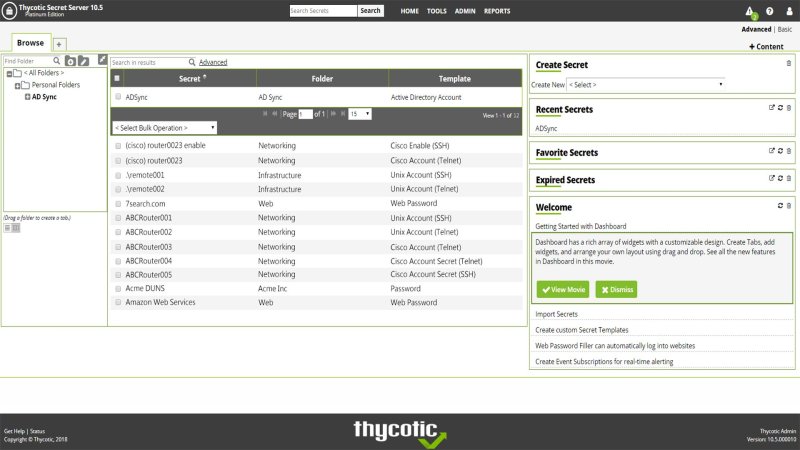Open the ADMIN menu
The image size is (800, 450).
point(465,11)
